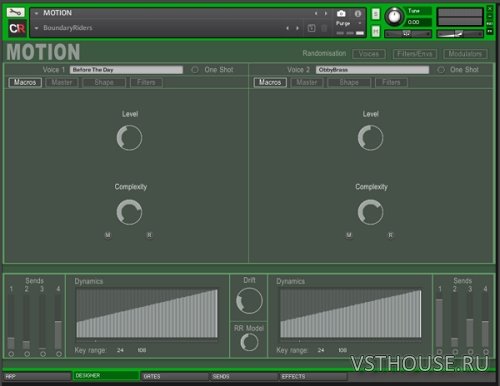This screenshot has height=386, width=500.
Task: Adjust Voice 2 Level knob
Action: pyautogui.click(x=370, y=138)
